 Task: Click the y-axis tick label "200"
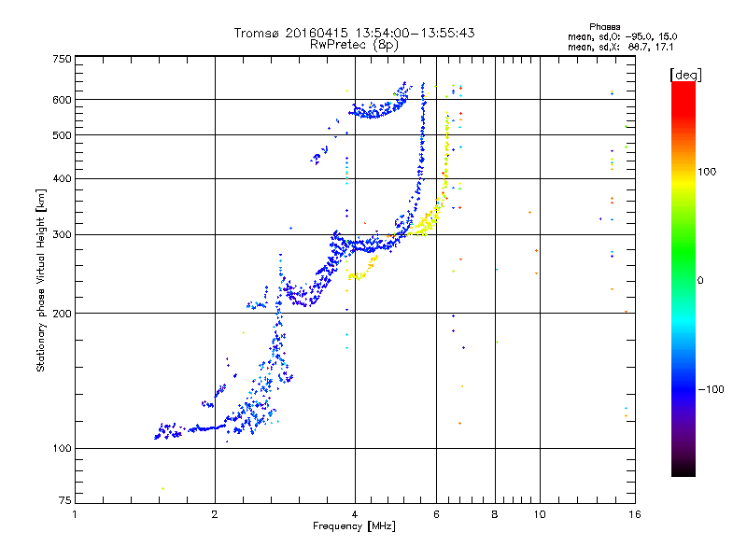(62, 314)
